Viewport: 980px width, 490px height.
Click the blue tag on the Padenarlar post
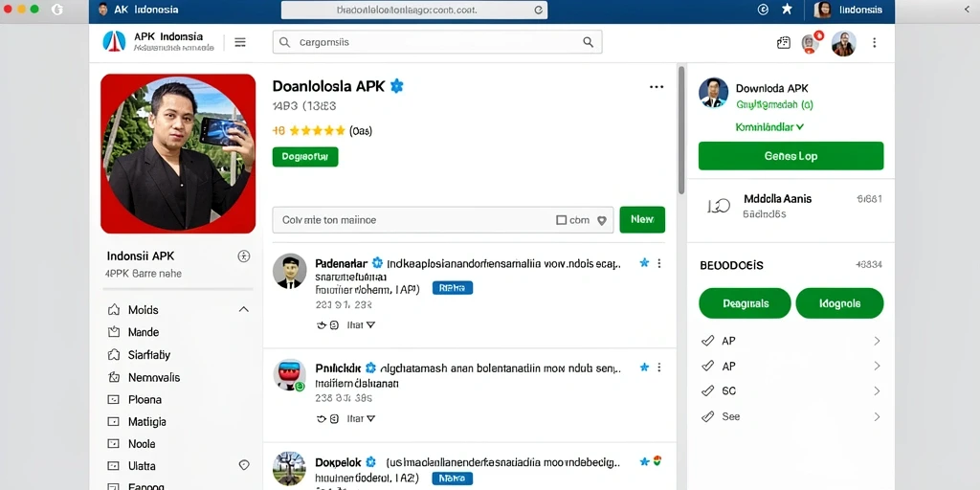tap(453, 288)
